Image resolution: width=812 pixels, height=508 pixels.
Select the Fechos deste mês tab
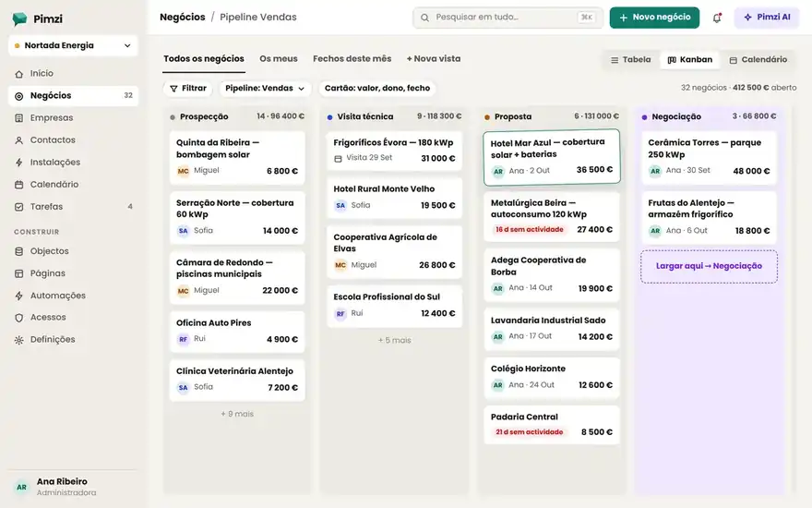click(x=352, y=58)
